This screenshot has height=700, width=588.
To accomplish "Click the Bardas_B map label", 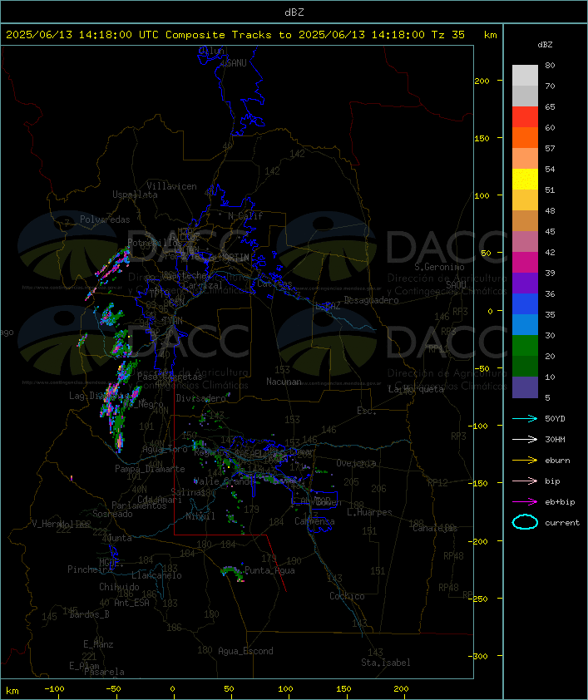I will click(89, 614).
